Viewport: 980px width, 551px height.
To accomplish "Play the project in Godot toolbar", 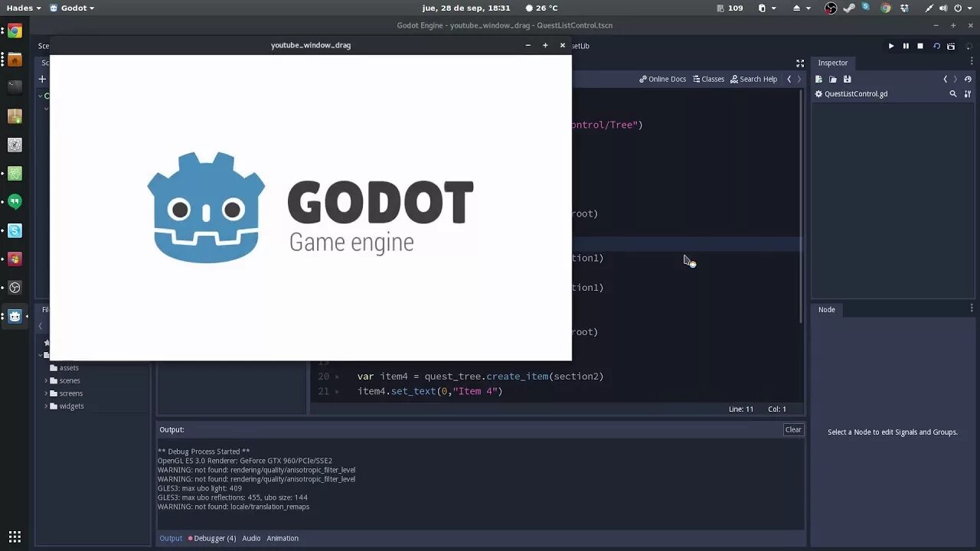I will pos(891,46).
